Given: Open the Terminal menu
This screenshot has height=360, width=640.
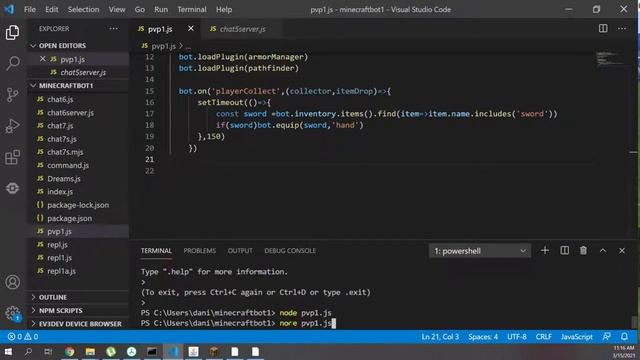Looking at the screenshot, I should 192,9.
